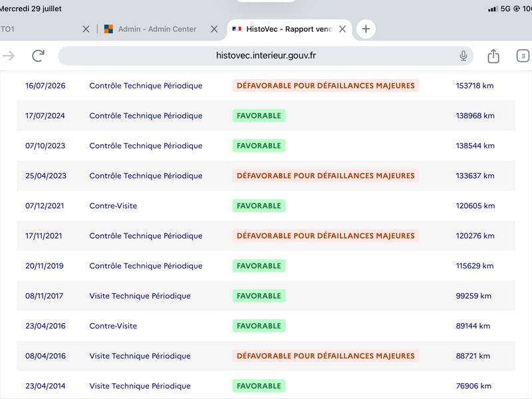Close the HistoVec tab

342,29
